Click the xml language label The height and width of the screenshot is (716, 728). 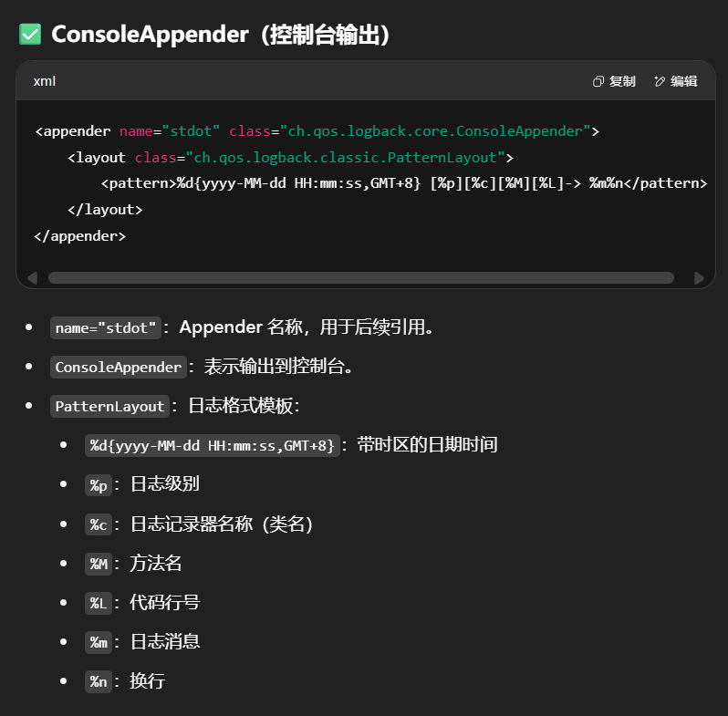(x=45, y=81)
